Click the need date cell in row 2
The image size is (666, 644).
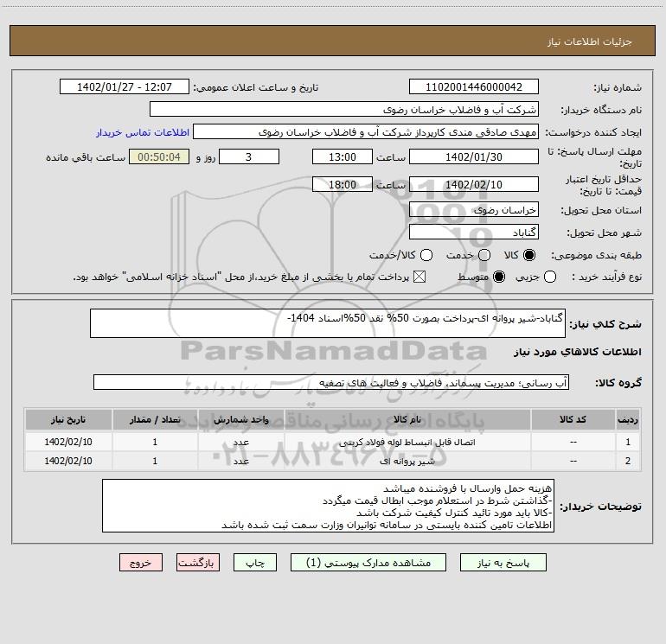point(68,461)
